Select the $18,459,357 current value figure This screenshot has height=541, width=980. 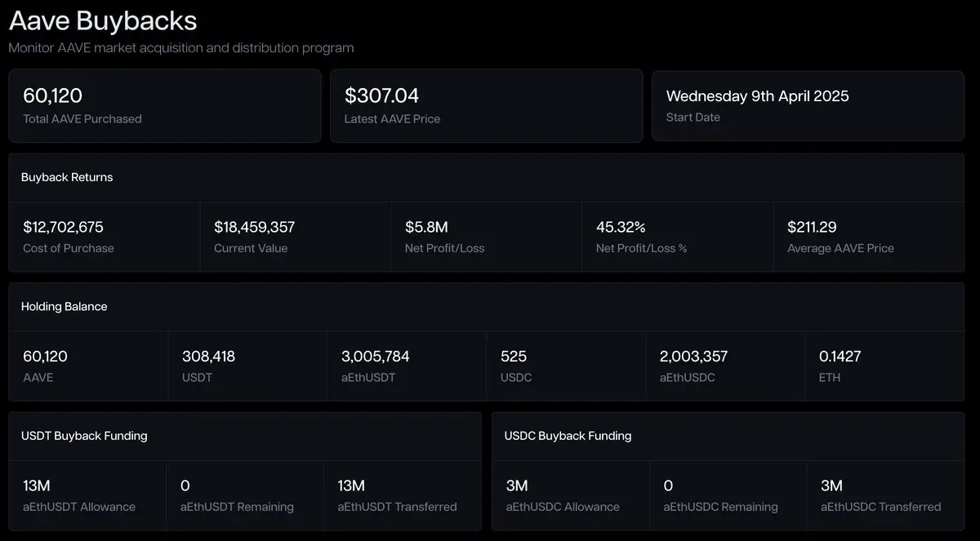click(255, 227)
